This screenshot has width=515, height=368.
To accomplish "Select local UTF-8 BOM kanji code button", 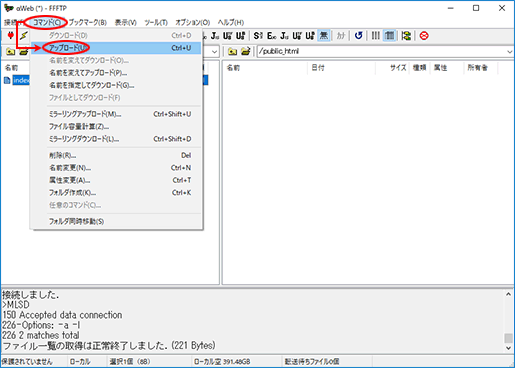I will 240,35.
